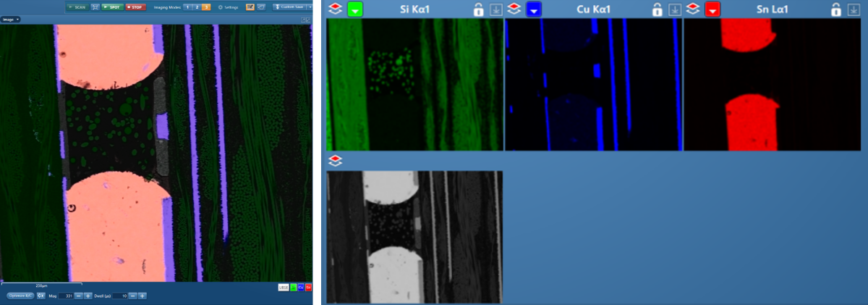Viewport: 868px width, 305px height.
Task: Toggle the lock on the Cu Kα1 map
Action: tap(657, 9)
